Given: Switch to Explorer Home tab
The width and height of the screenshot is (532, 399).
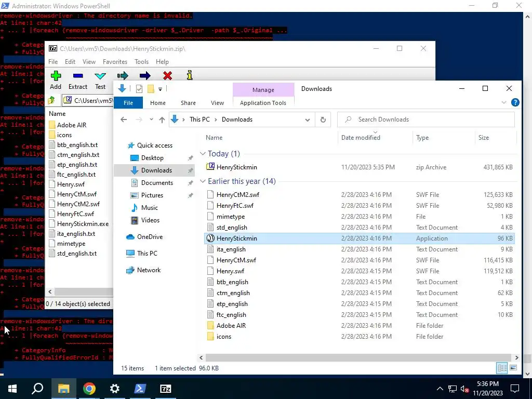Looking at the screenshot, I should [158, 103].
